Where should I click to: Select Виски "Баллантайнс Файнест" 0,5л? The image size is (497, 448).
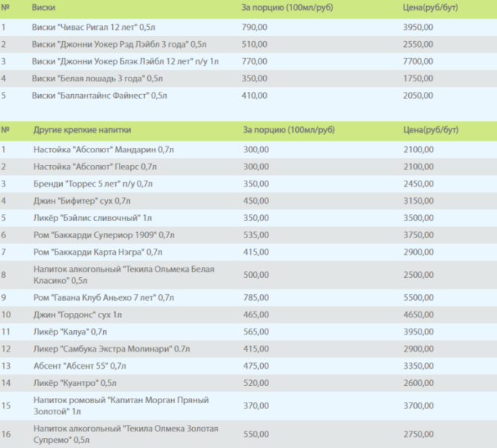[x=99, y=96]
